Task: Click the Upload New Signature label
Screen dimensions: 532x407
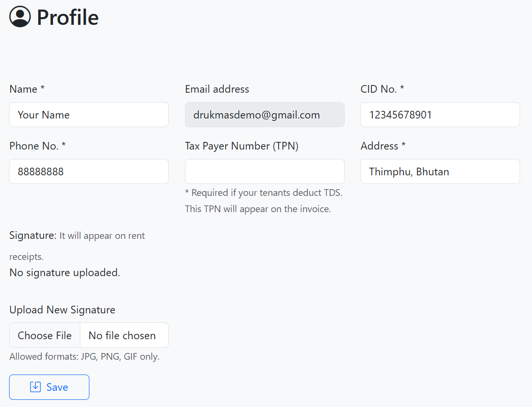Action: [x=62, y=310]
